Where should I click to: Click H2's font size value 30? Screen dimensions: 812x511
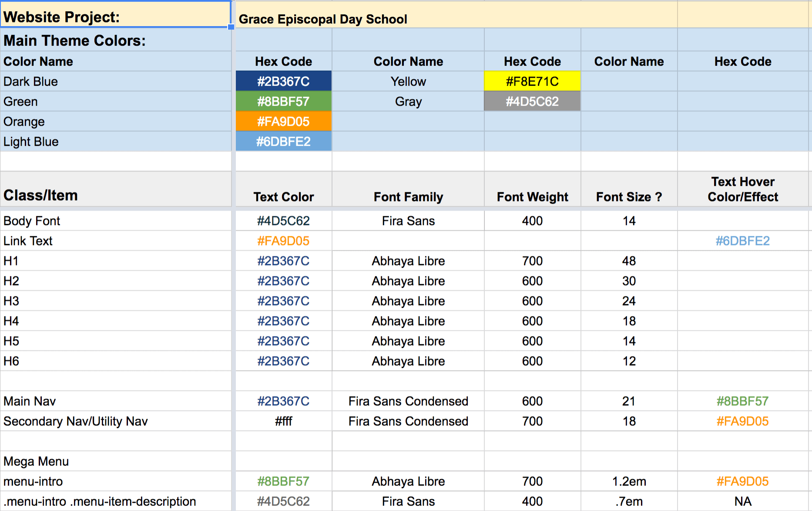(x=629, y=281)
